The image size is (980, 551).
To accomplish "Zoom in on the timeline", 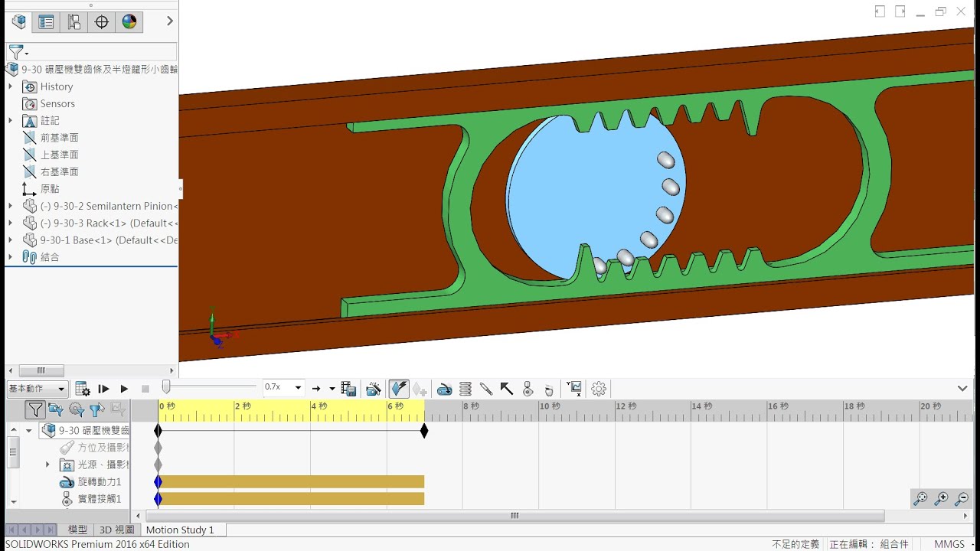I will click(x=941, y=499).
